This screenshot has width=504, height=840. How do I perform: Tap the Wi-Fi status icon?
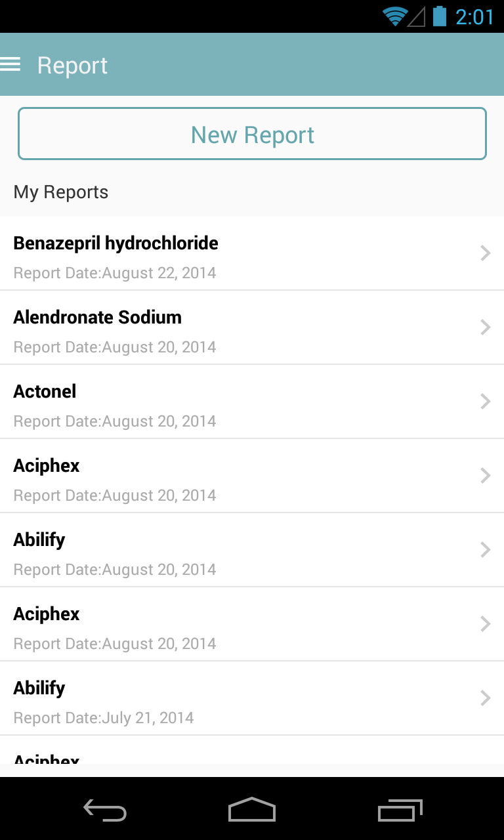coord(394,16)
